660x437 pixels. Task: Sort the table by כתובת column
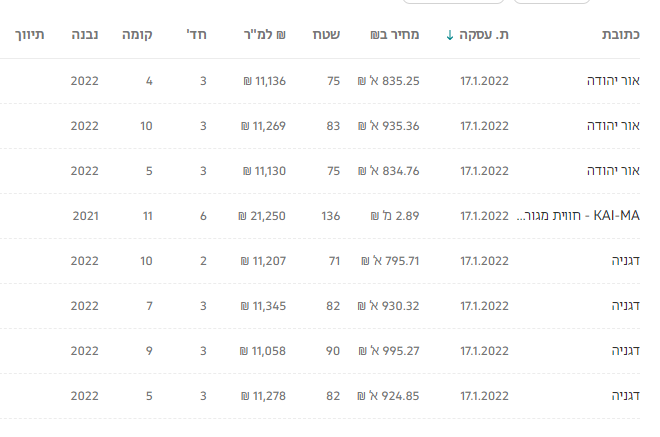(620, 36)
